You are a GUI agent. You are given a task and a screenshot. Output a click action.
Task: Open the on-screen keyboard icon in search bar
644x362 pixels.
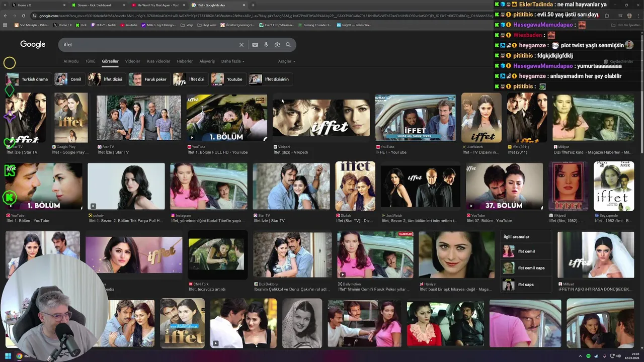click(255, 45)
